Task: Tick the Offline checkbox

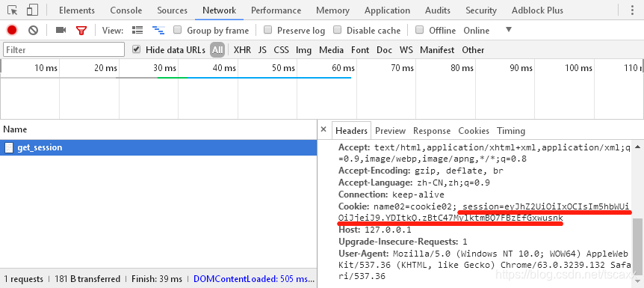Action: click(419, 30)
